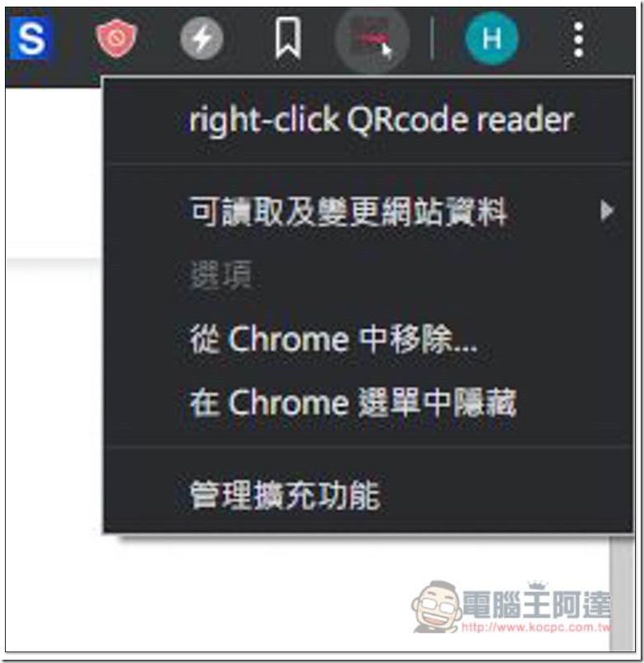The height and width of the screenshot is (663, 644).
Task: Open the Chrome three-dot menu
Action: tap(579, 40)
